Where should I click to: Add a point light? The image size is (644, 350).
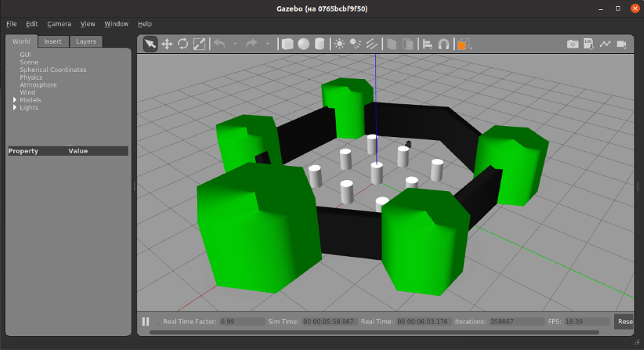pyautogui.click(x=340, y=44)
